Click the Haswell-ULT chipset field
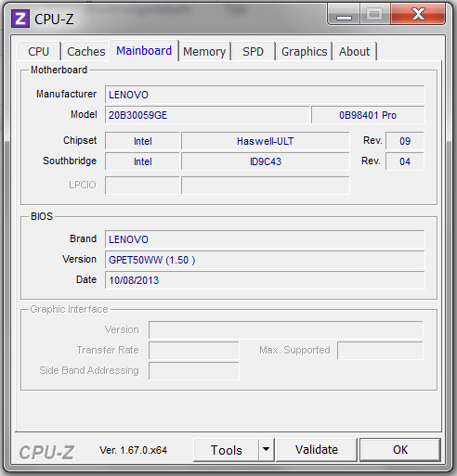The width and height of the screenshot is (457, 476). pyautogui.click(x=266, y=141)
